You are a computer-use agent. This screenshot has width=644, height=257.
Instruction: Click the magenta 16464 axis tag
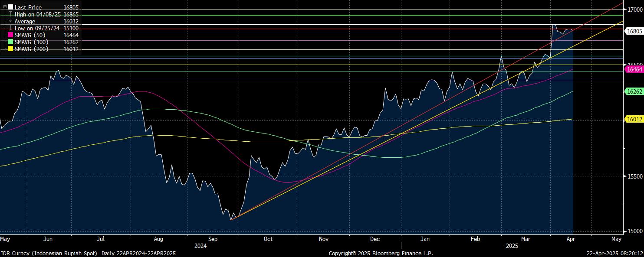tap(634, 69)
